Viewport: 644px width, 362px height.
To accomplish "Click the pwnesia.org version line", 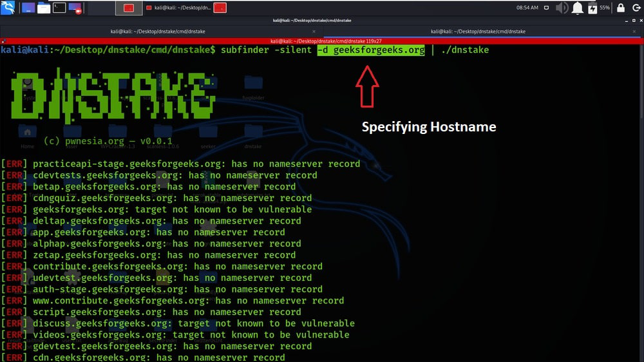I will [x=108, y=141].
